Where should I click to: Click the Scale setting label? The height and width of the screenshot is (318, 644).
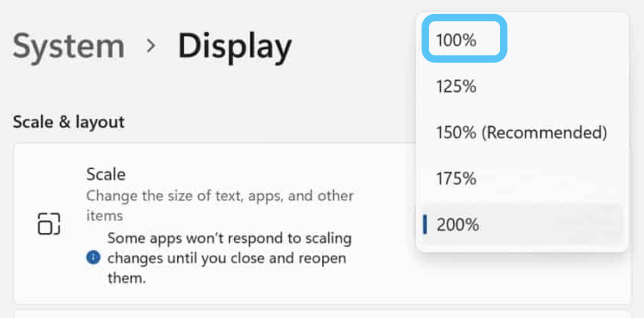pos(106,174)
